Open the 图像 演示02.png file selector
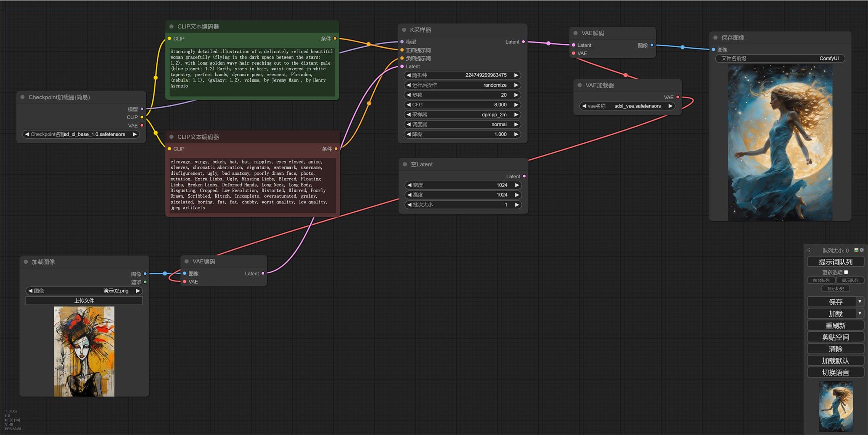Screen dimensions: 868x435 84,291
